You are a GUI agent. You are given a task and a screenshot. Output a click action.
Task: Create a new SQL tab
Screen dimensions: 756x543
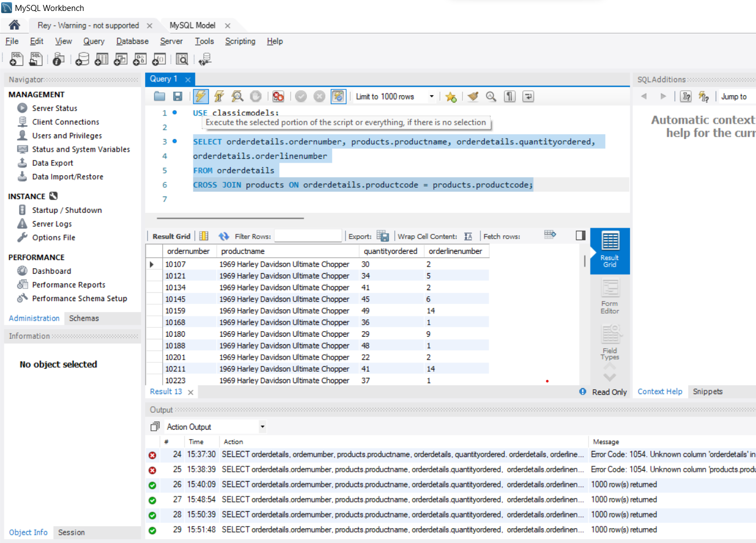(x=16, y=59)
